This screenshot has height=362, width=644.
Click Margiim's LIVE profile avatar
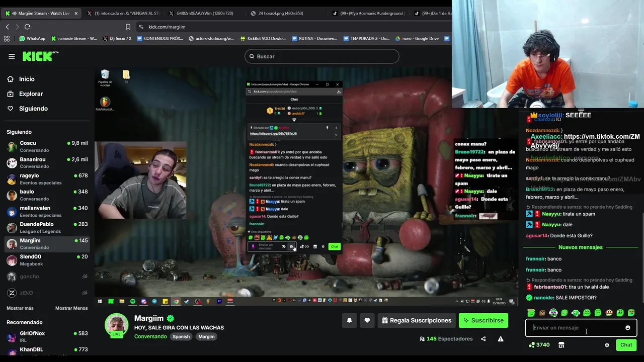pos(116,325)
